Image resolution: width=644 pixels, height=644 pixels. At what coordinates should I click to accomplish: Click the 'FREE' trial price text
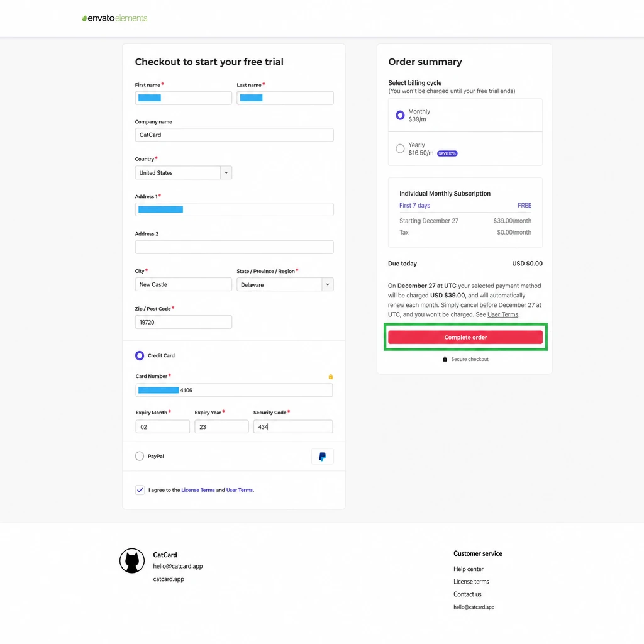click(x=525, y=206)
